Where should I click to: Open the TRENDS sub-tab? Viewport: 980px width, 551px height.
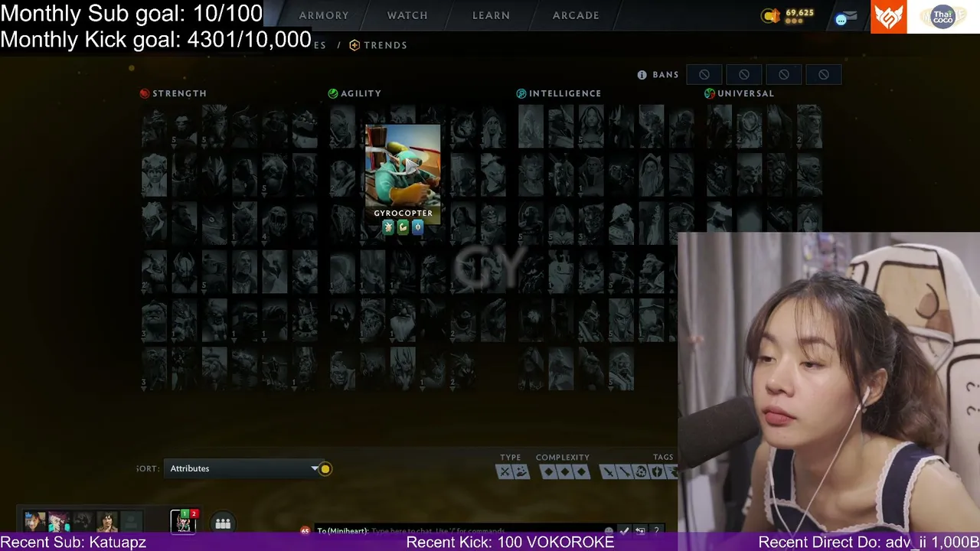pos(385,45)
